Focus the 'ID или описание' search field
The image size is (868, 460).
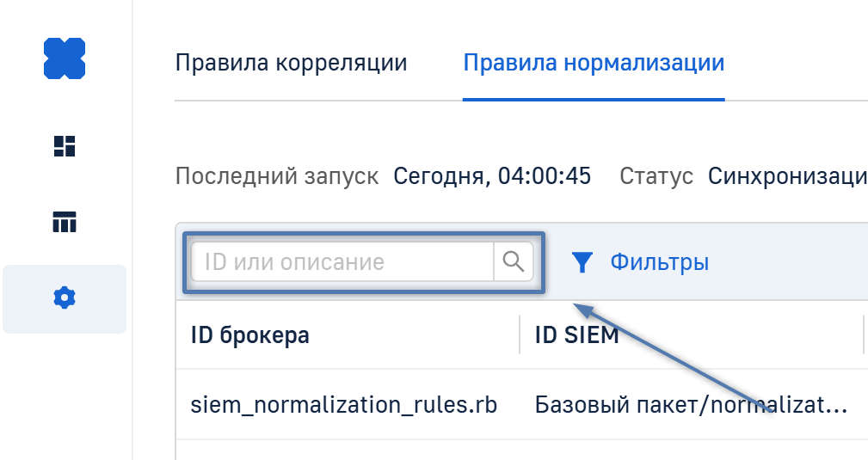(342, 261)
